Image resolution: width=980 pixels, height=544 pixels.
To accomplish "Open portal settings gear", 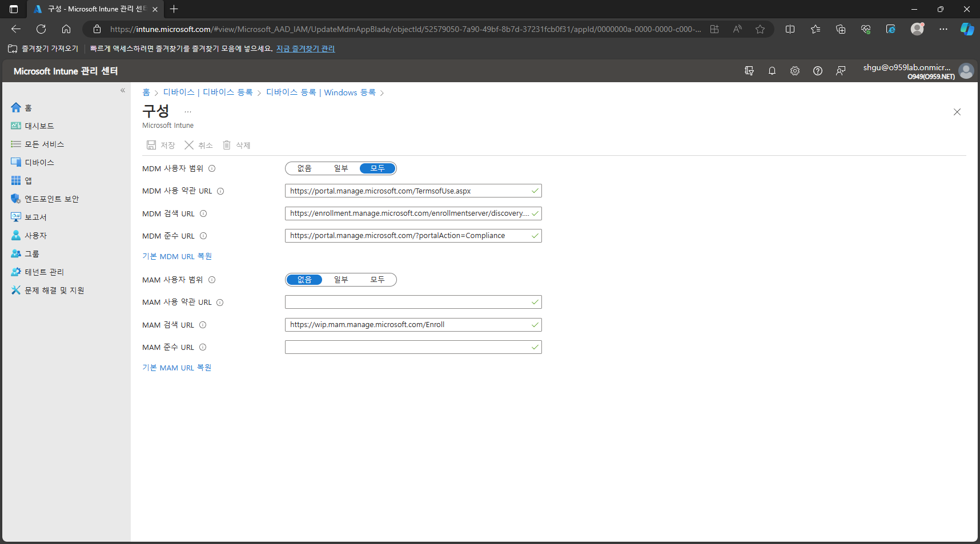I will (x=795, y=71).
